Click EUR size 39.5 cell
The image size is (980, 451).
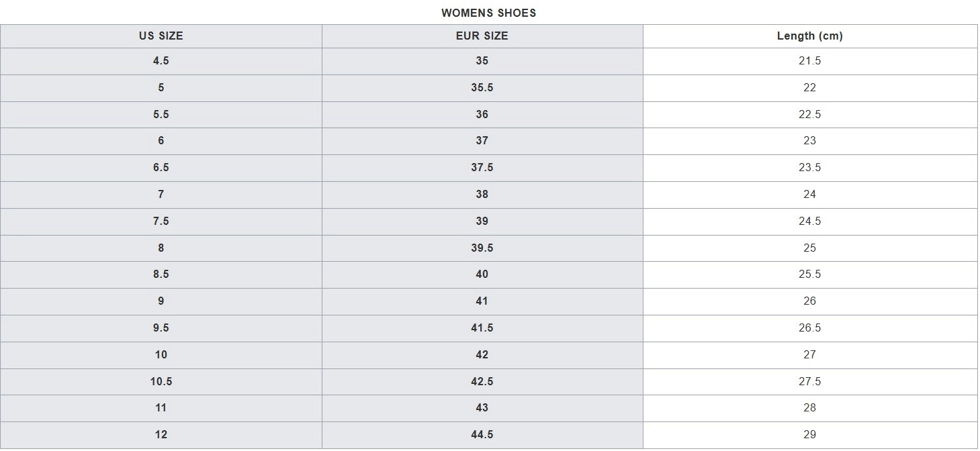click(x=482, y=248)
